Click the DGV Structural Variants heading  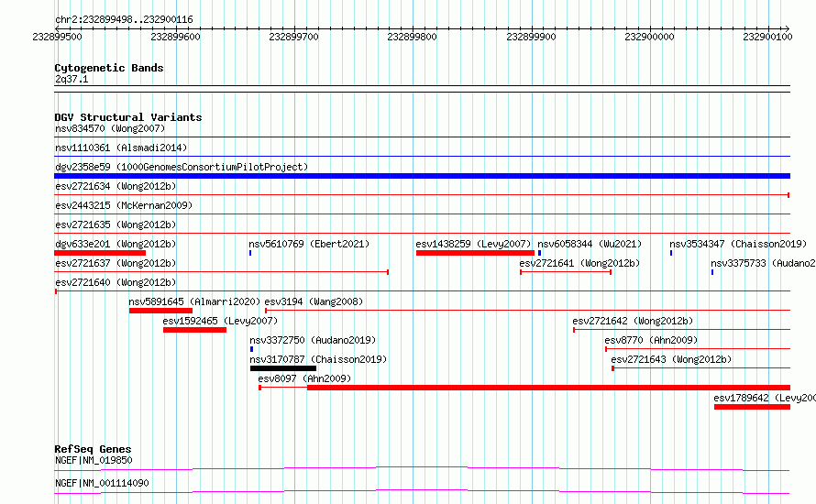pos(128,117)
